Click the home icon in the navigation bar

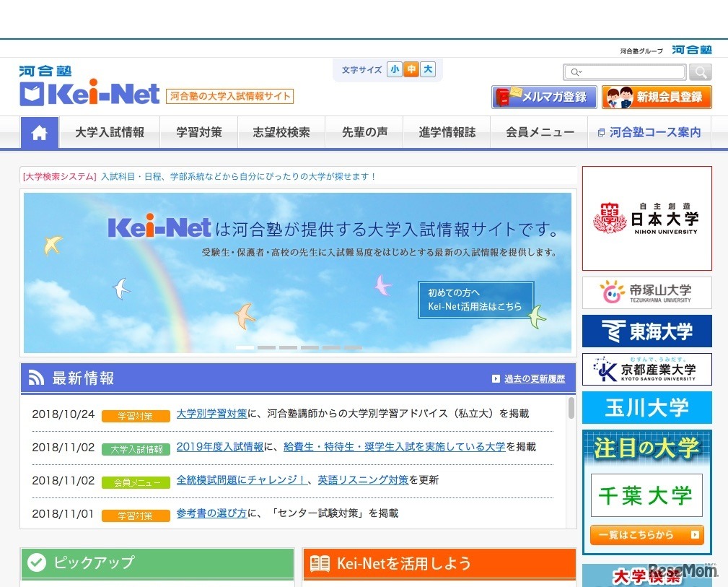tap(39, 132)
